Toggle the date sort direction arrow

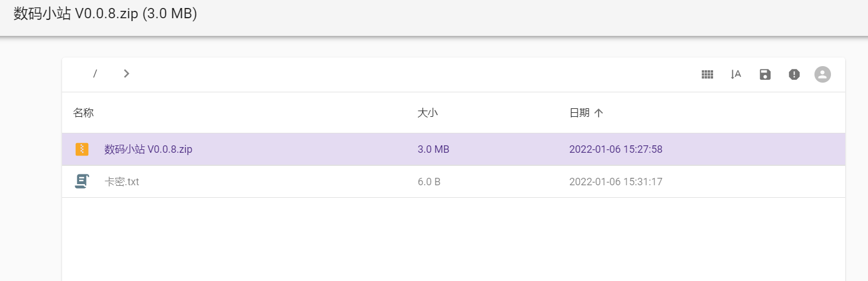pos(598,113)
